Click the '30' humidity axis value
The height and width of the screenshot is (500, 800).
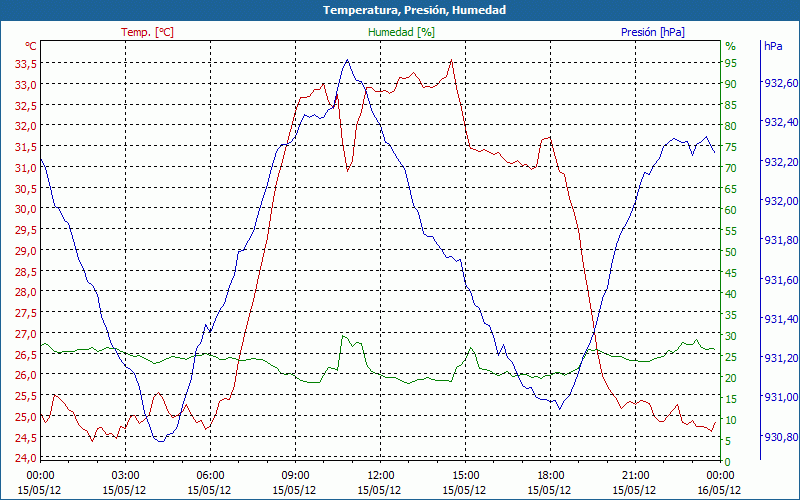point(731,336)
